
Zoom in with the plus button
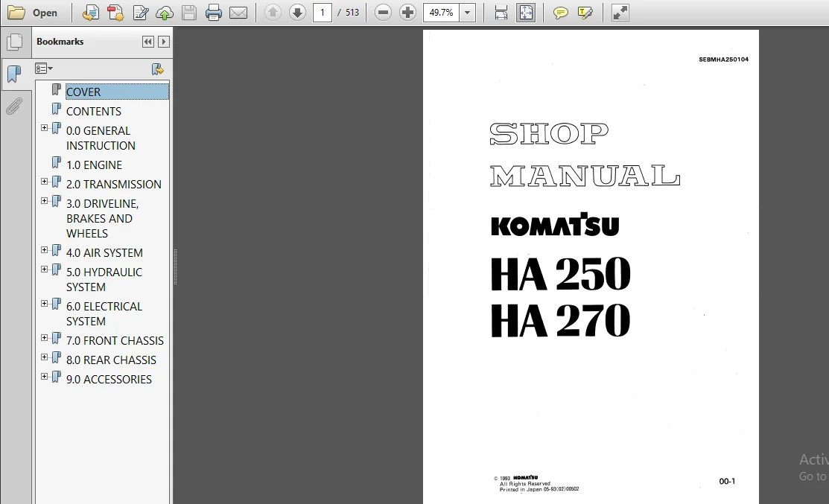(x=407, y=13)
